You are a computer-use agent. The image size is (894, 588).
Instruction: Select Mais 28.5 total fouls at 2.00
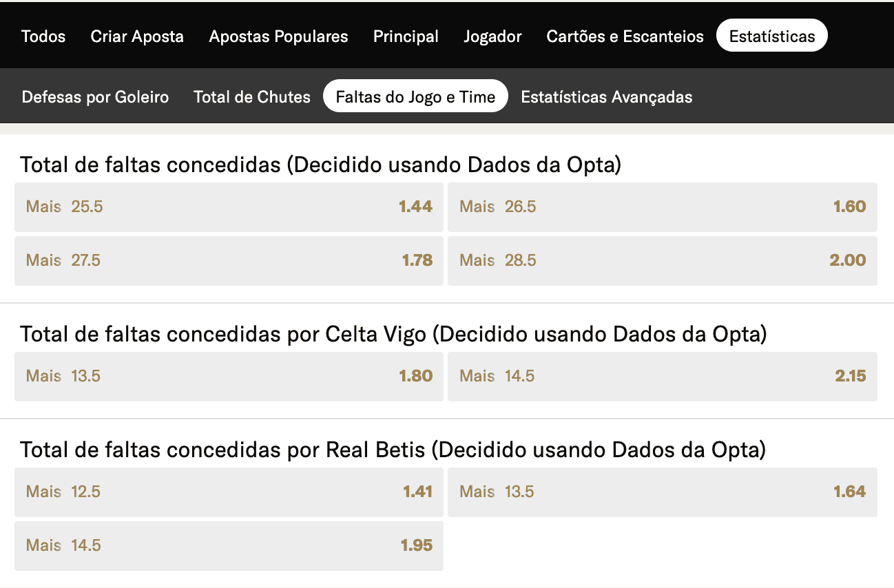click(662, 260)
